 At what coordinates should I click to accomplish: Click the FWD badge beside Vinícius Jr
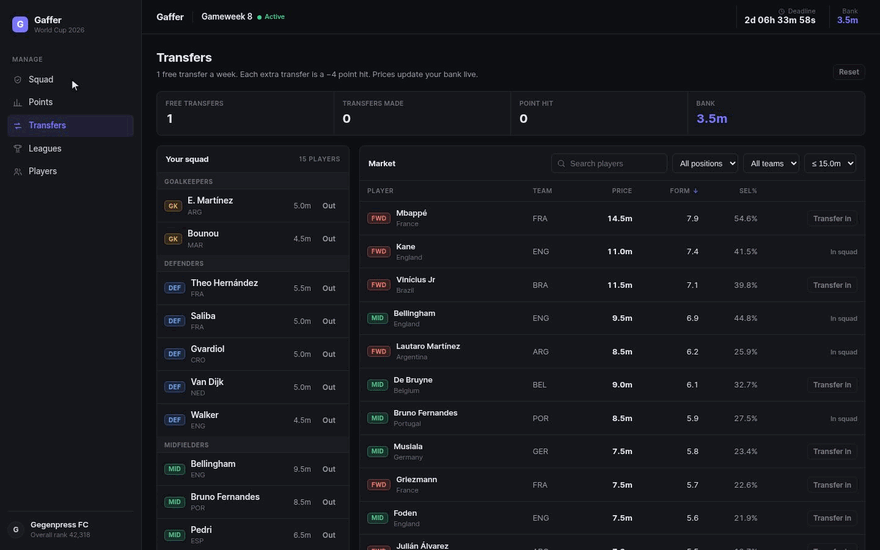pos(379,285)
